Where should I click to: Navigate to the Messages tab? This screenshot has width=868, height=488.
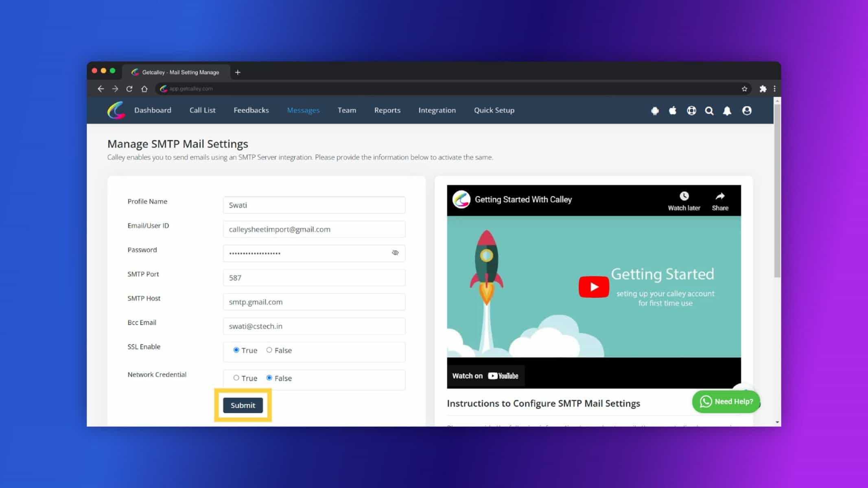pyautogui.click(x=303, y=110)
